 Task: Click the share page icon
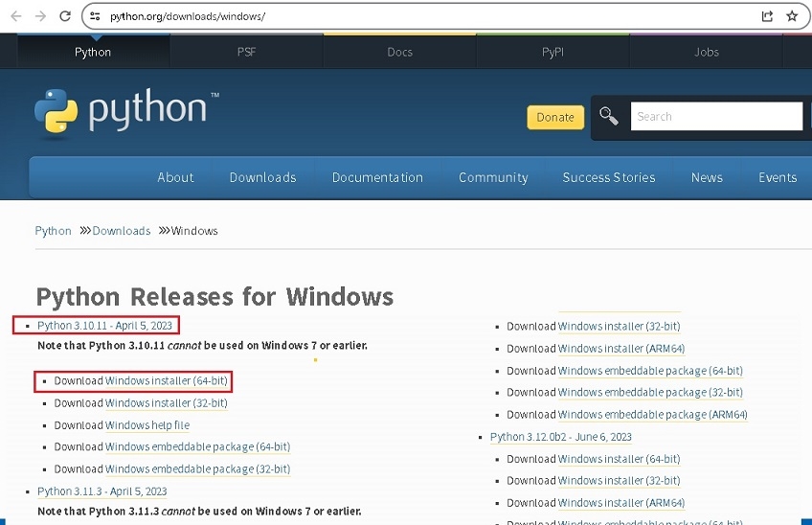pos(767,16)
